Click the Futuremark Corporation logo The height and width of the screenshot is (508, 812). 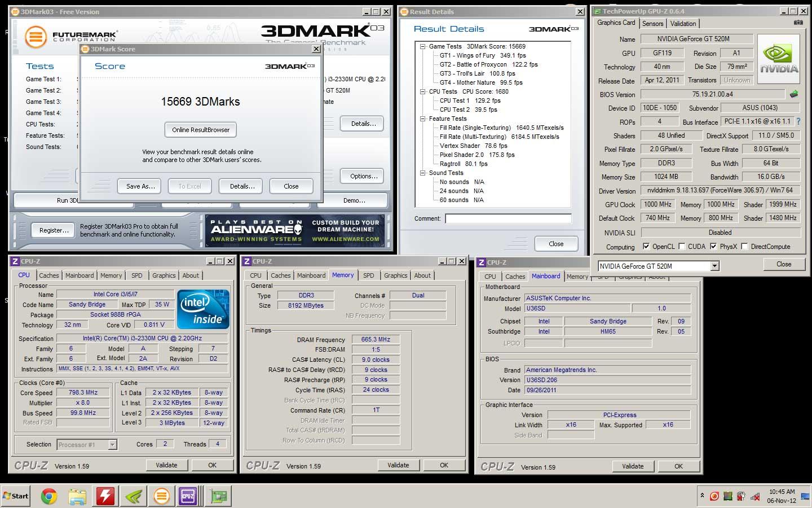71,37
